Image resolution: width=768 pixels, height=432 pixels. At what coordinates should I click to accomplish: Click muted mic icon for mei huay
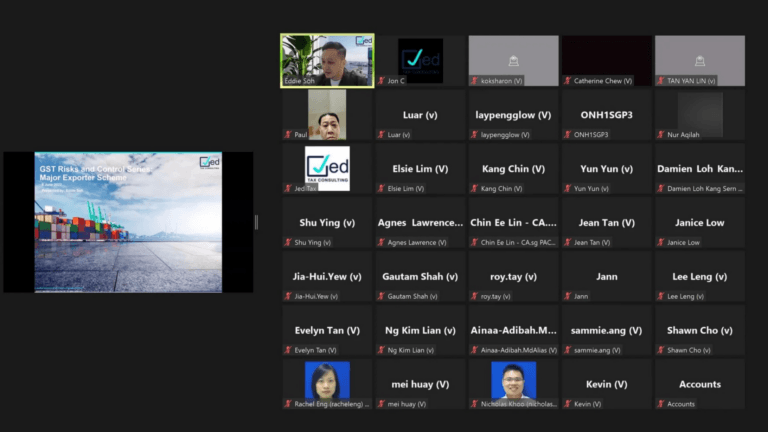[381, 404]
